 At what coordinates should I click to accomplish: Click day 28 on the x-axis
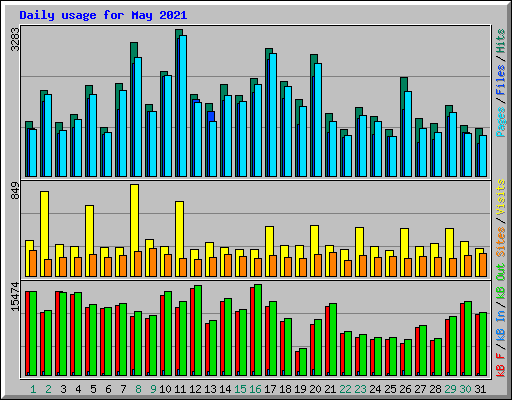pyautogui.click(x=435, y=389)
